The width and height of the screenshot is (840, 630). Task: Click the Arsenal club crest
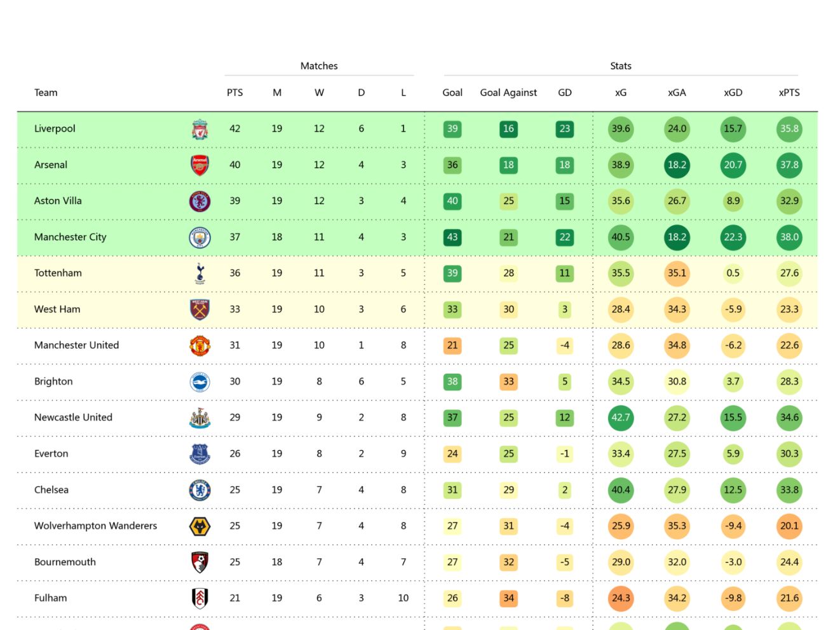point(200,165)
